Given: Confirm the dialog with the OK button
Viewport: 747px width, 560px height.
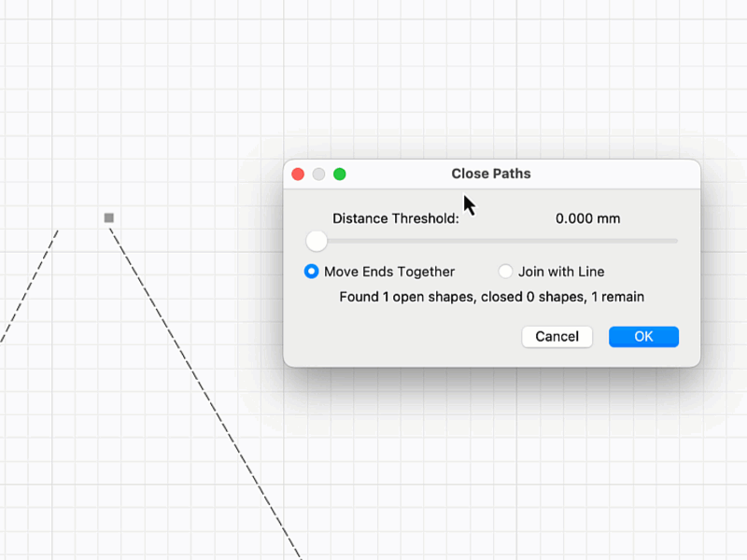Looking at the screenshot, I should click(x=643, y=337).
